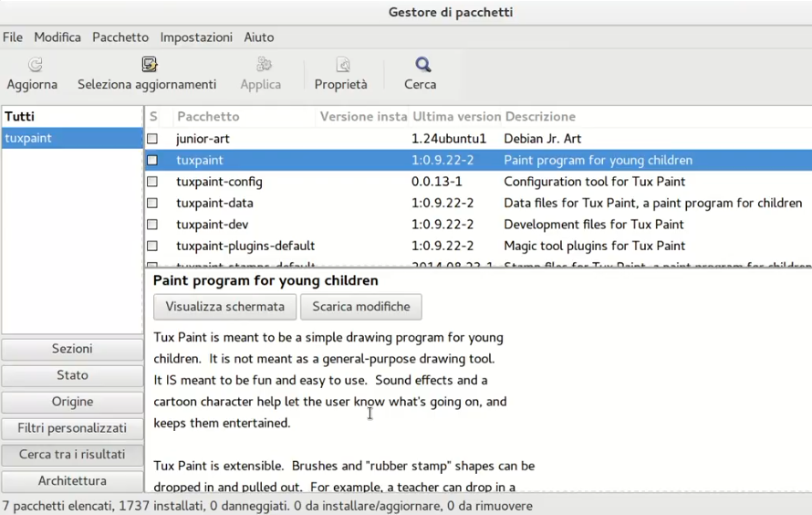Toggle the tuxpaint-config checkbox
Screen dimensions: 812x515
pyautogui.click(x=152, y=182)
